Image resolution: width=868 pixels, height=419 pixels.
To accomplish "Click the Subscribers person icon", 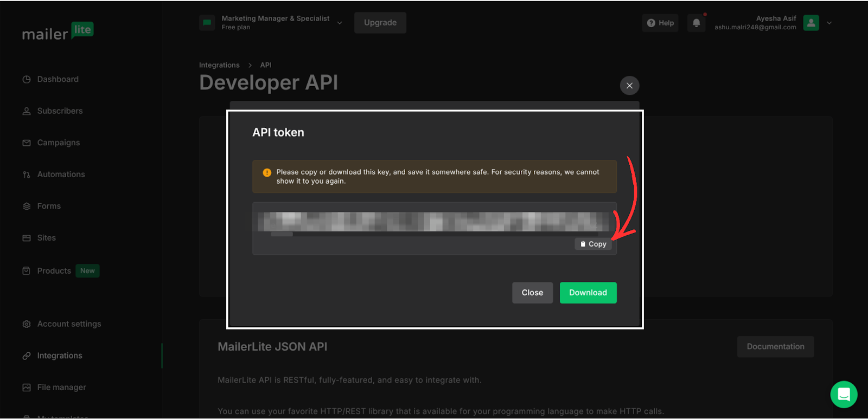I will point(27,111).
